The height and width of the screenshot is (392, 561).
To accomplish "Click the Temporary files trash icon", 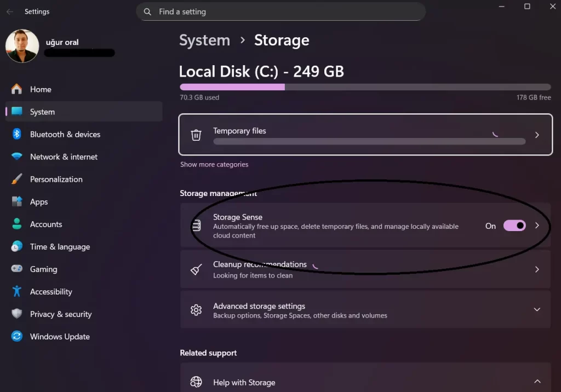I will pyautogui.click(x=196, y=135).
